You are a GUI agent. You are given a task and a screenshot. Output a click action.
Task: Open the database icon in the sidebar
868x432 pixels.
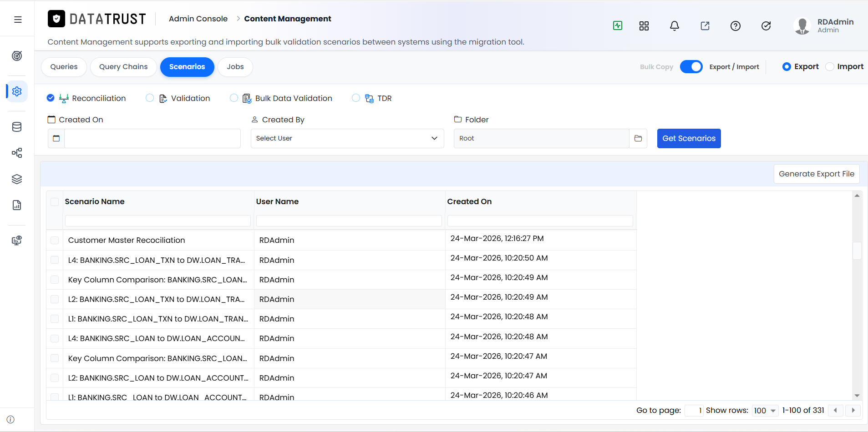coord(17,127)
